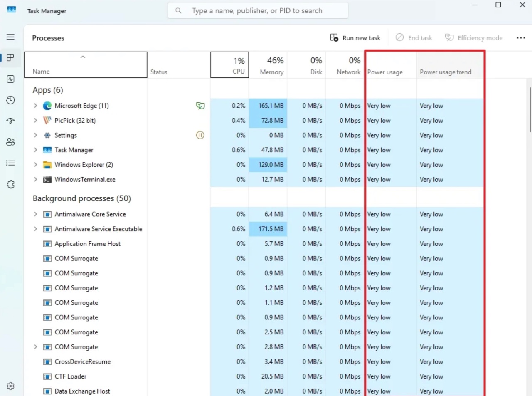Expand the Windows Explorer (2) group
Image resolution: width=532 pixels, height=396 pixels.
pyautogui.click(x=35, y=165)
